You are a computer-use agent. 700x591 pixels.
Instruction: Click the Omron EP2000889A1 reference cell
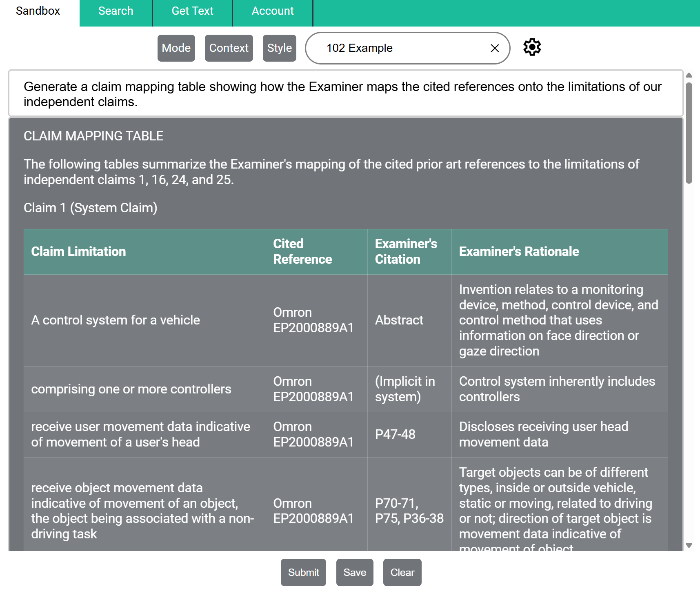313,320
